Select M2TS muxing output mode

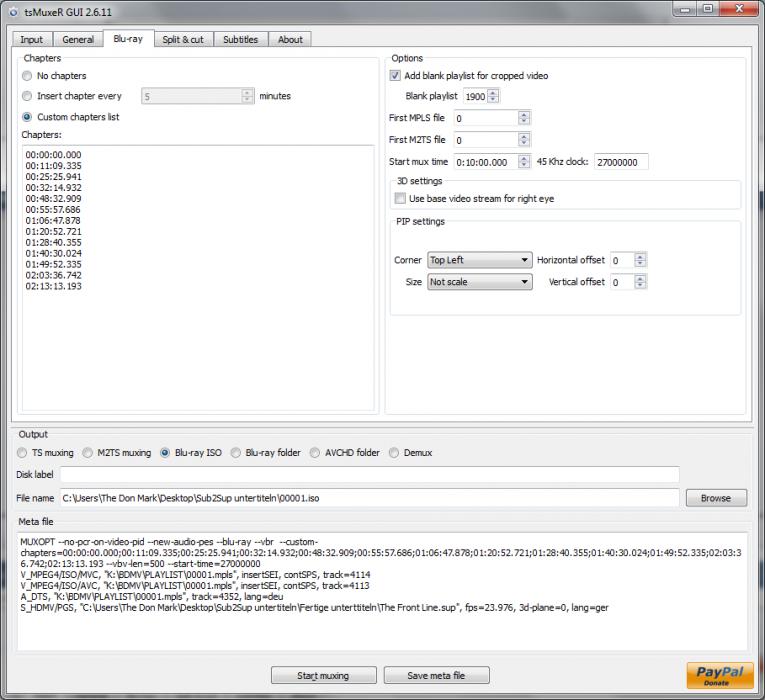88,453
